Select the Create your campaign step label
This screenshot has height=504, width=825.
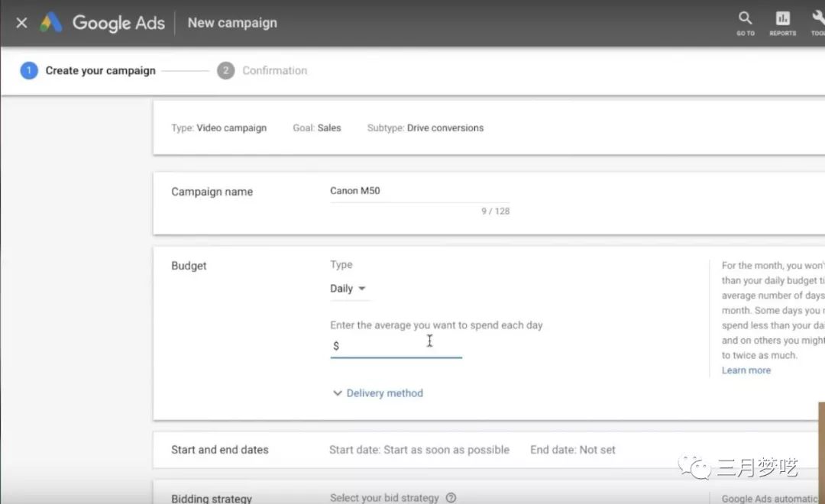point(100,70)
